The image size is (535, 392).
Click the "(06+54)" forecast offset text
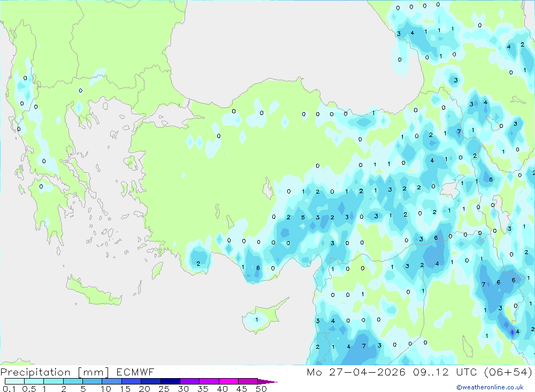tap(508, 372)
